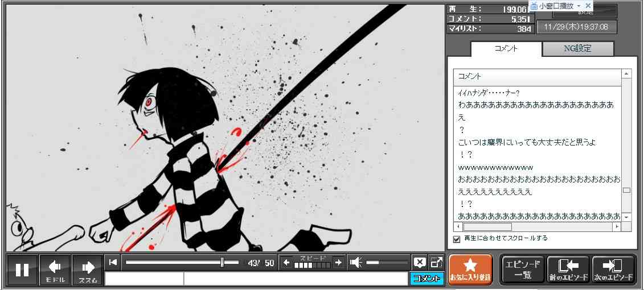Submit comment with the blue コメント button
The height and width of the screenshot is (290, 644).
click(x=426, y=279)
